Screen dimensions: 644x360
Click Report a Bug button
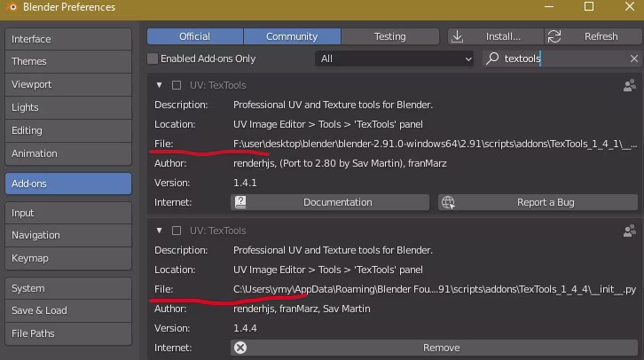[x=538, y=202]
